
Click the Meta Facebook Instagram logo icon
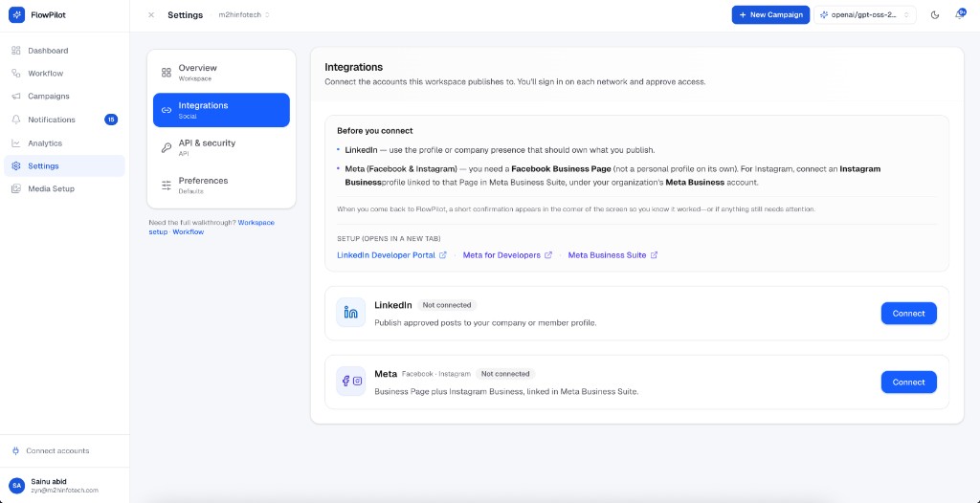point(350,382)
